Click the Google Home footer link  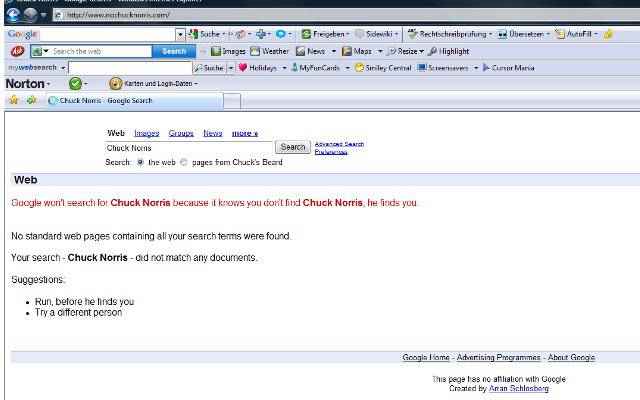tap(426, 358)
